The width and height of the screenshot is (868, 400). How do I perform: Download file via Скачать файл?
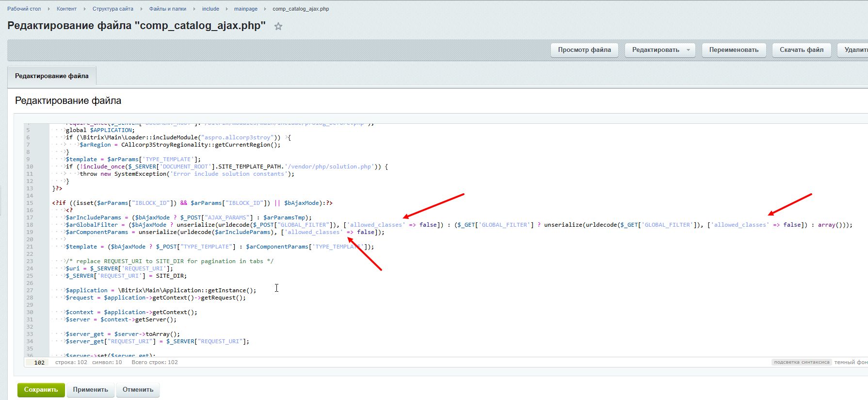801,50
